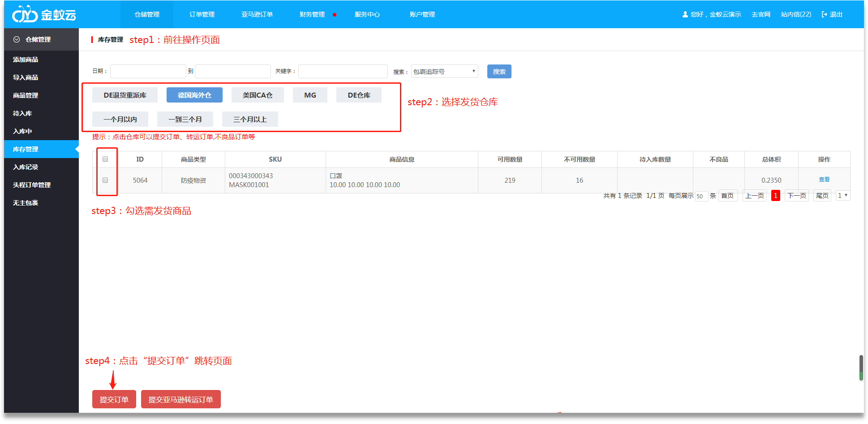The image size is (868, 424).
Task: Open the 包裹追踪号 search type dropdown
Action: pos(444,72)
